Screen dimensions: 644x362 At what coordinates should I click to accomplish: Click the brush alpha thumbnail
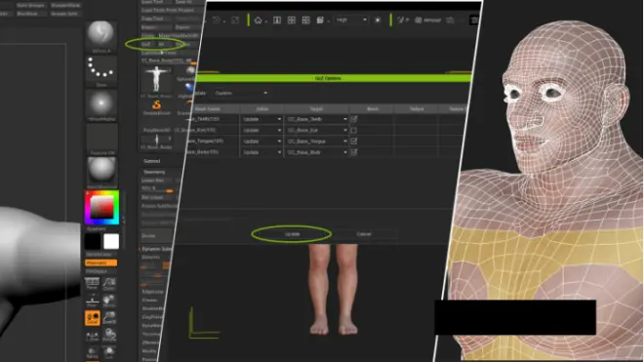[x=101, y=103]
